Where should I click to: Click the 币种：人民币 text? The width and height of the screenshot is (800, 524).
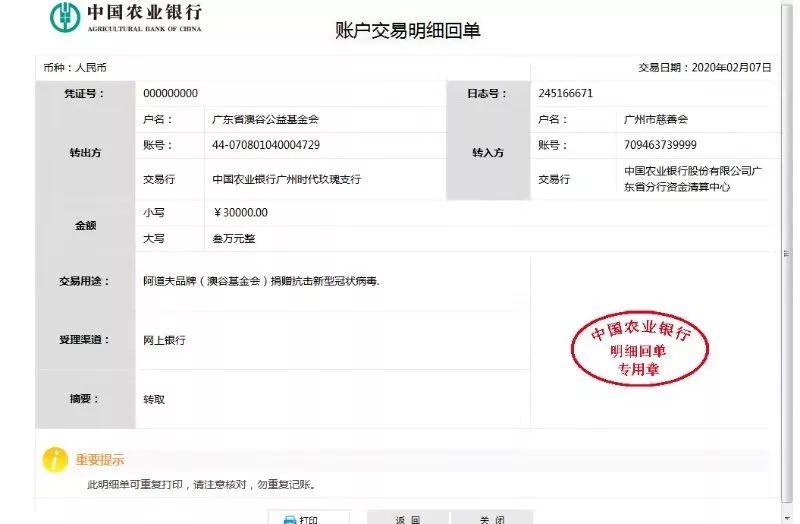click(75, 67)
